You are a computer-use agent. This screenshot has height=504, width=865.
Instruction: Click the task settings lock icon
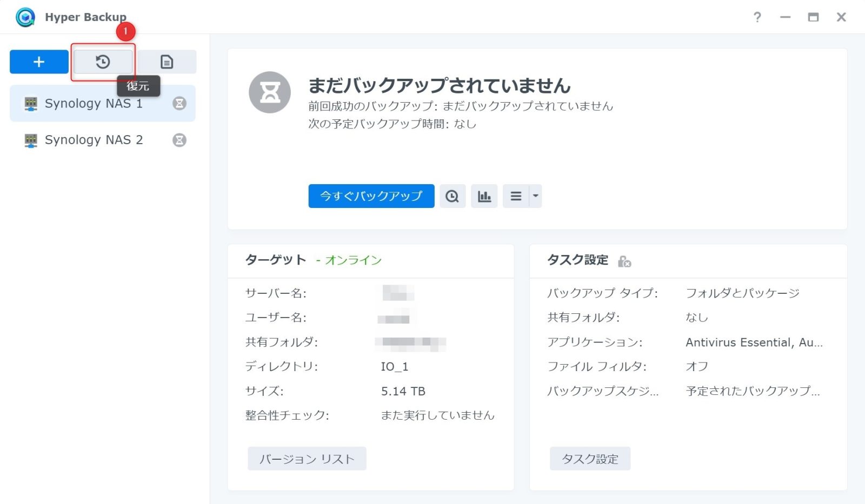[x=624, y=261]
